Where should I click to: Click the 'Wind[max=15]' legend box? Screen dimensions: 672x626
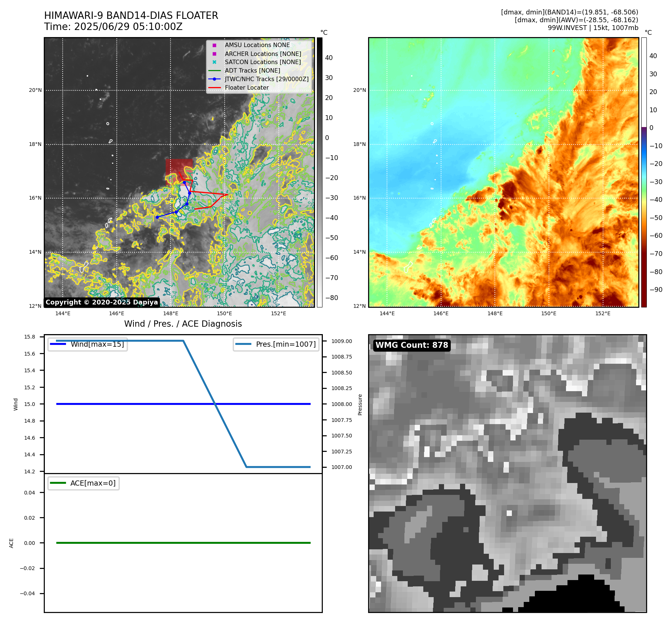[88, 344]
